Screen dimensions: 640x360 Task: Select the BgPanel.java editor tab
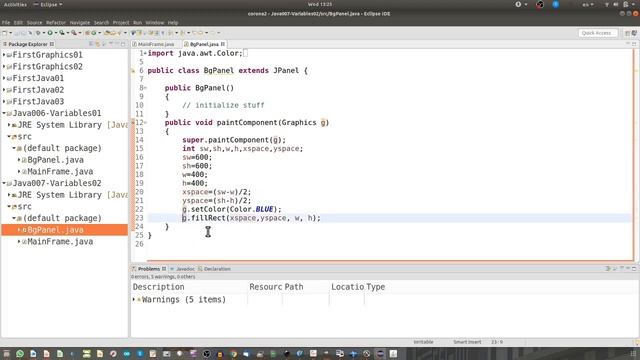(x=204, y=44)
